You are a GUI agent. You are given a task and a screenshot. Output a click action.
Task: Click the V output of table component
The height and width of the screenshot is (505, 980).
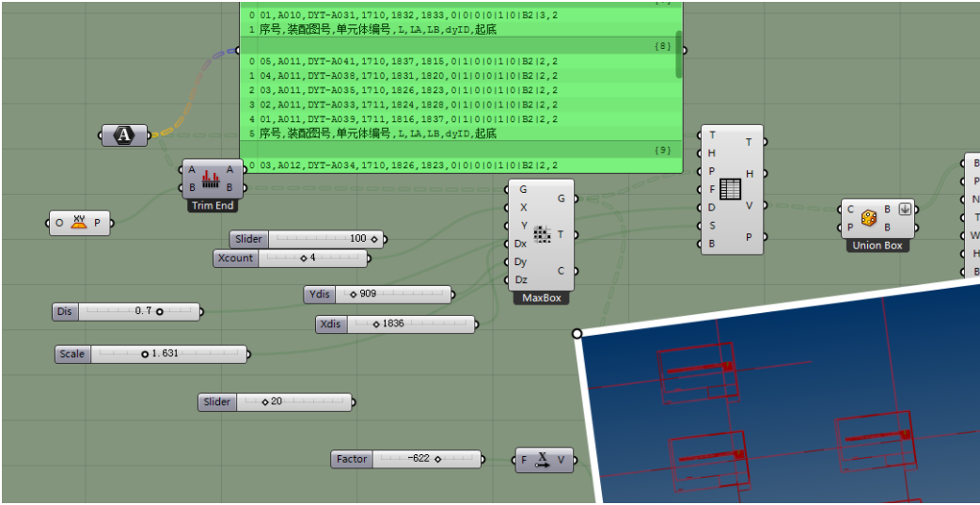[x=749, y=205]
